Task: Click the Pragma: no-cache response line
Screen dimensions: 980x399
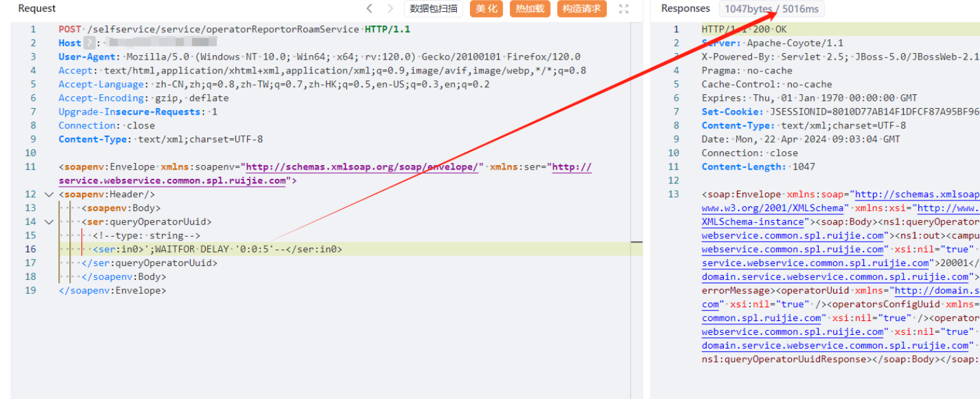Action: 747,71
